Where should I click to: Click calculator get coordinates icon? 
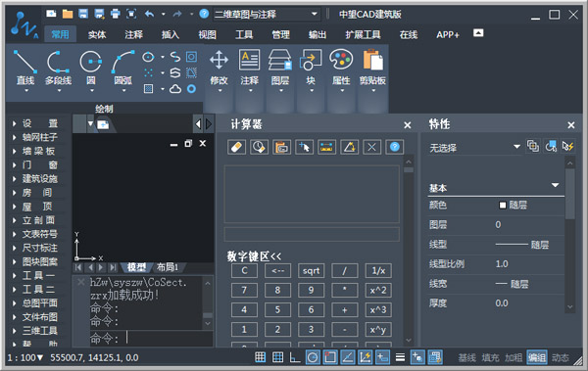click(x=304, y=147)
